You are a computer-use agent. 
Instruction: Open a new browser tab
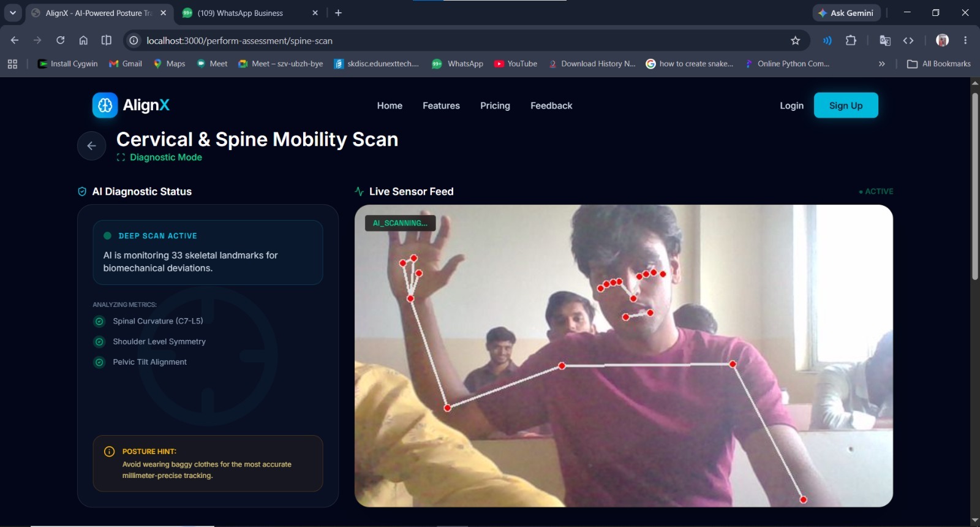[338, 13]
